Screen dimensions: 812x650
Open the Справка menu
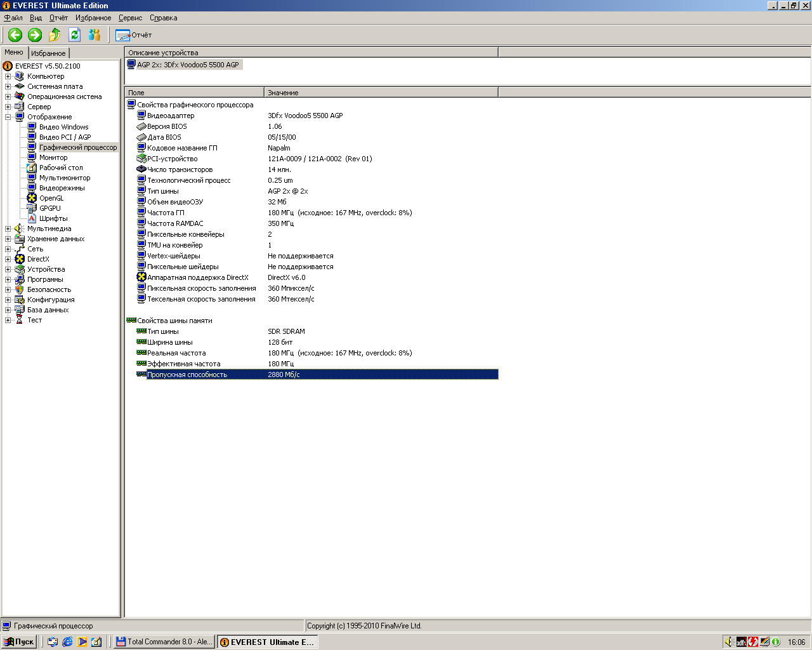coord(164,18)
